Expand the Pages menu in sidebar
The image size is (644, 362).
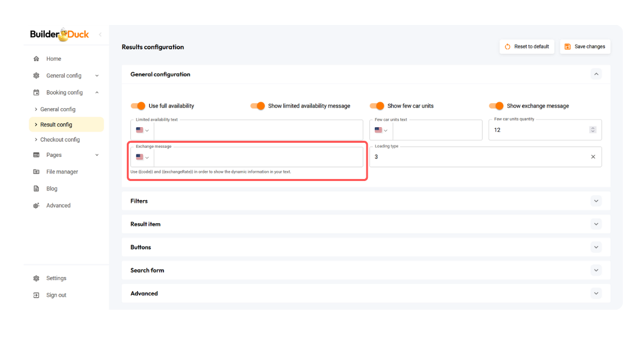point(97,155)
